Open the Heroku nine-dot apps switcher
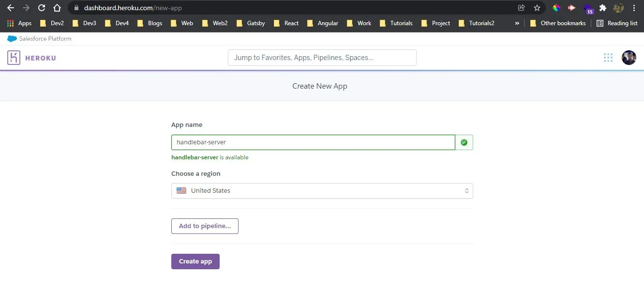Screen dimensions: 644x308 pos(608,58)
